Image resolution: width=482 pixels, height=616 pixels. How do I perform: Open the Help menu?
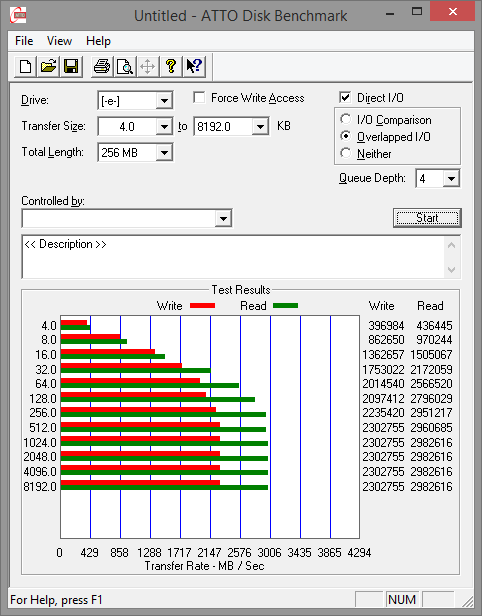[x=98, y=41]
